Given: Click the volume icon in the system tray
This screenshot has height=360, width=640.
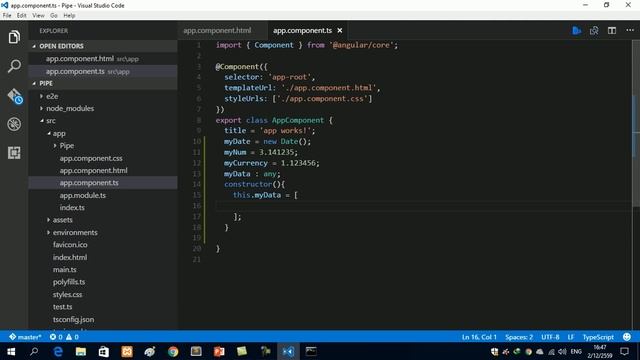Looking at the screenshot, I should pos(562,351).
